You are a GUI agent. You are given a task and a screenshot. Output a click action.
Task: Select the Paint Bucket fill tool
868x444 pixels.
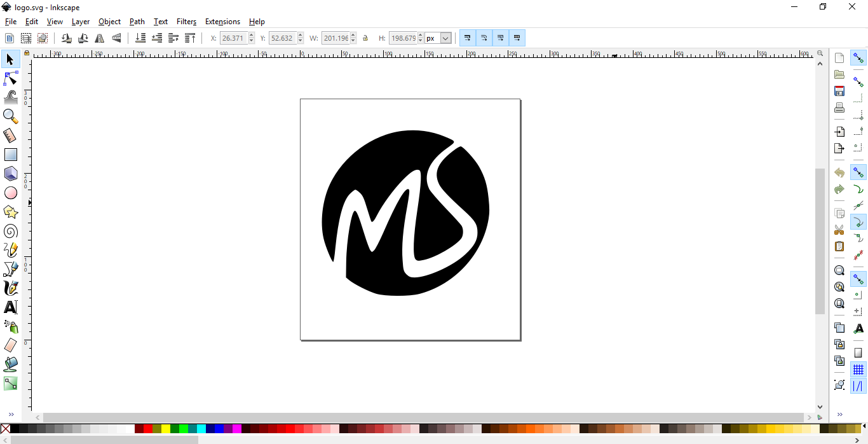click(10, 364)
